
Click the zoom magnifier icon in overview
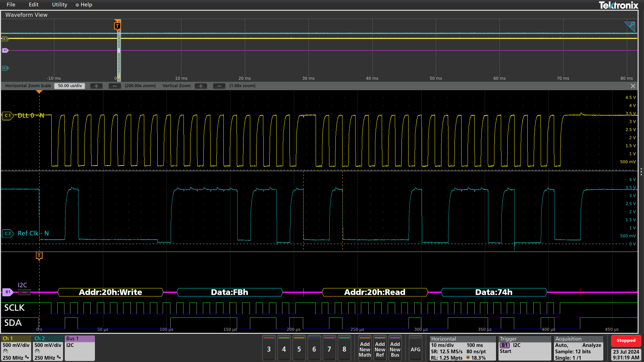point(630,26)
